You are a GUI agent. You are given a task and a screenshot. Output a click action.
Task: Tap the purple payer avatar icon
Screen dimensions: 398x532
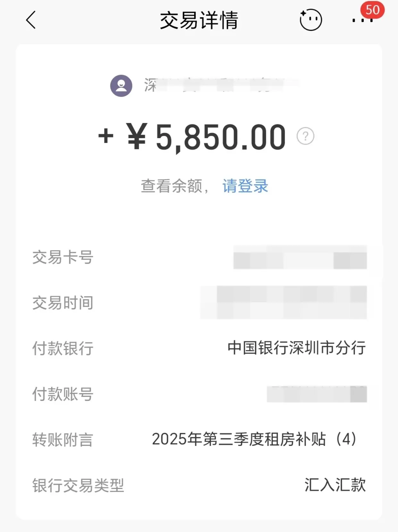(121, 86)
